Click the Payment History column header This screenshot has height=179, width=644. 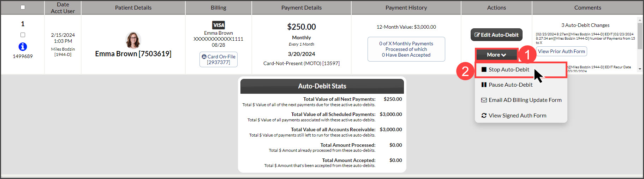(x=406, y=7)
